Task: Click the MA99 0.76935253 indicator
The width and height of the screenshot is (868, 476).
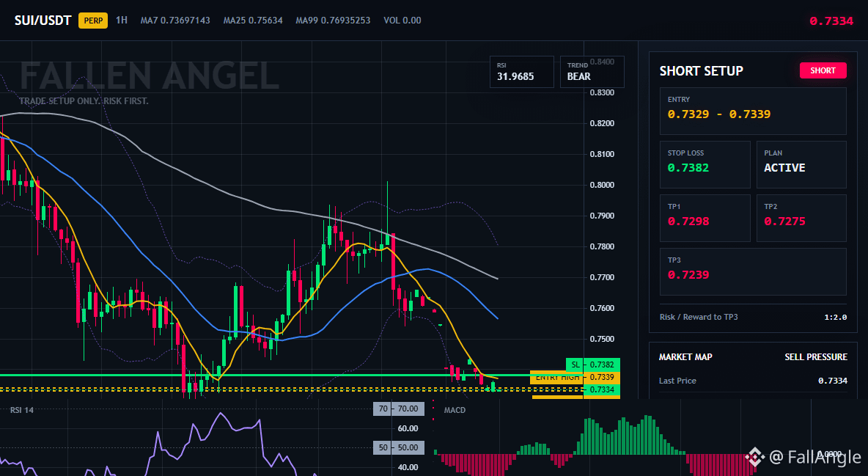Action: (333, 21)
